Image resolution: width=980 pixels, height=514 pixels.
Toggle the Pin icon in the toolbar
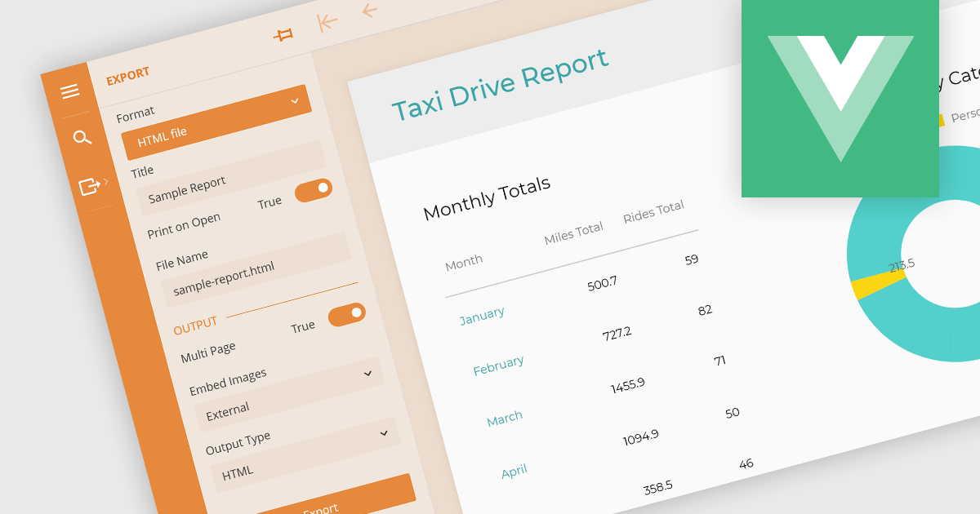[x=283, y=33]
